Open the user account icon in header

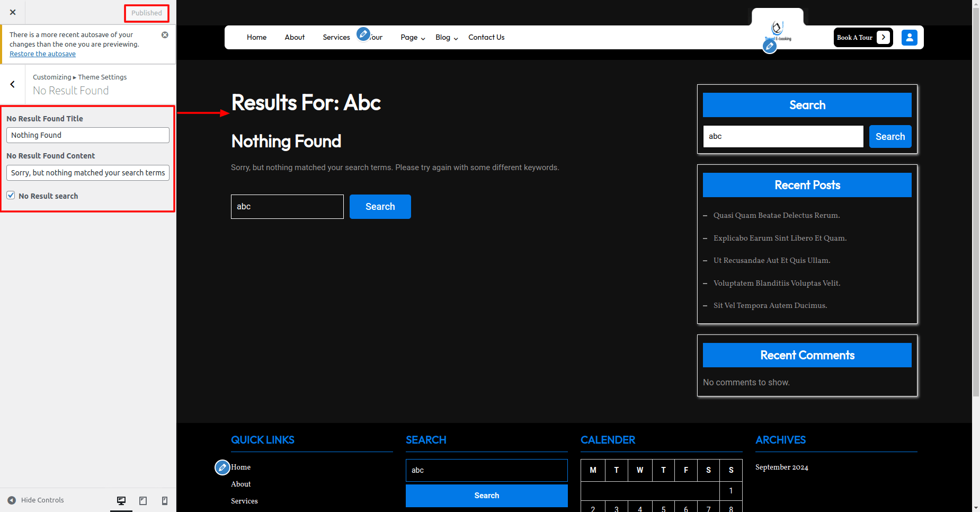909,38
